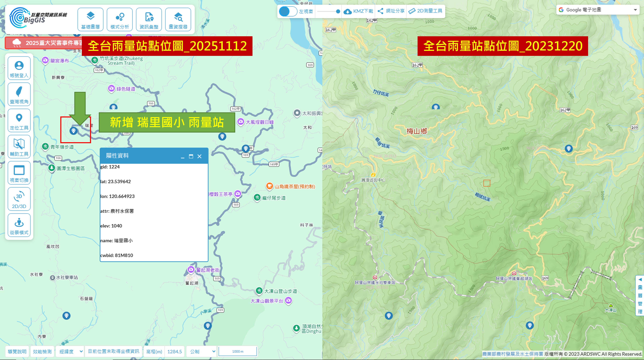Toggle the 2D/3D view mode
Screen dimensions: 644x360
point(19,199)
